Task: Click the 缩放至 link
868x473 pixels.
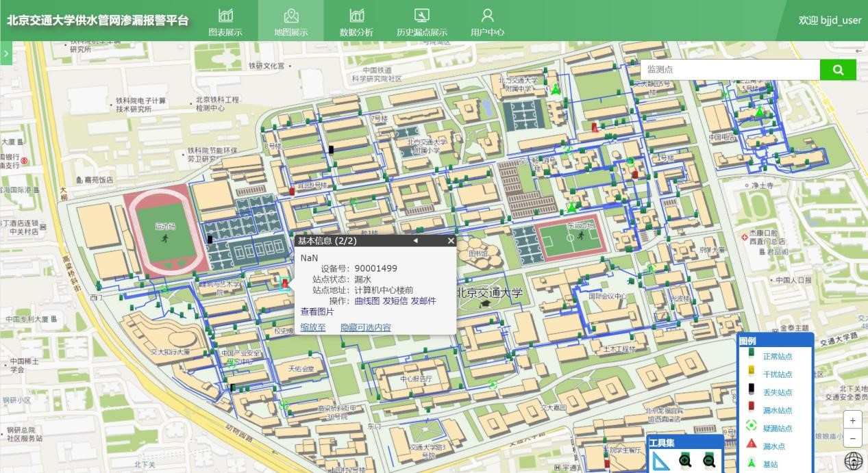Action: (313, 328)
